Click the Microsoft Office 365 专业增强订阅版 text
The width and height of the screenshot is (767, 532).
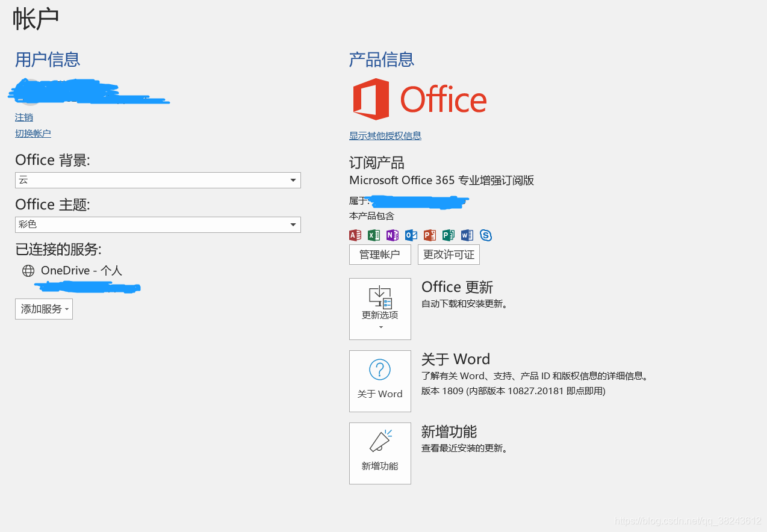coord(441,181)
